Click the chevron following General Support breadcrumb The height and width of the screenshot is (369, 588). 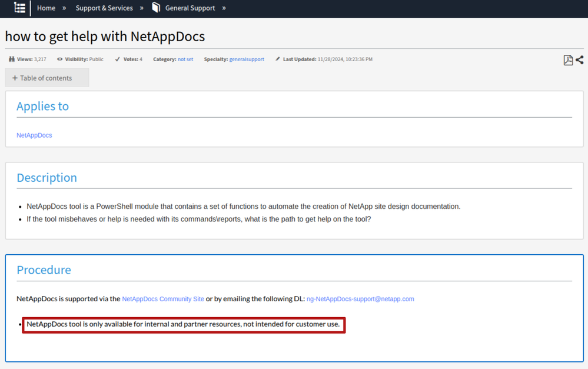coord(224,8)
